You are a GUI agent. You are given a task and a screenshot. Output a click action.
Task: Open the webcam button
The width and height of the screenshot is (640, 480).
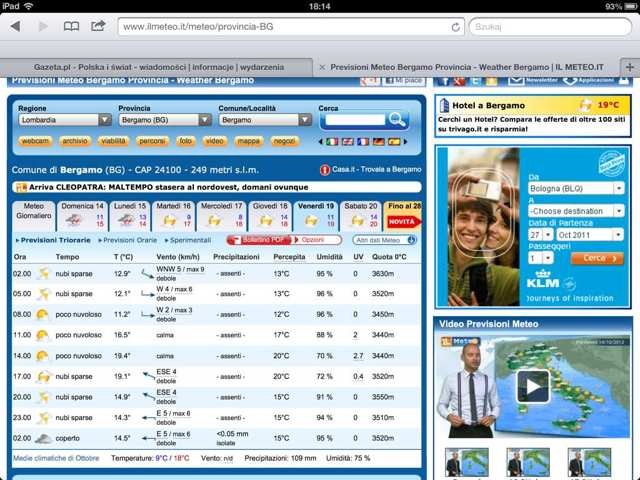click(35, 141)
